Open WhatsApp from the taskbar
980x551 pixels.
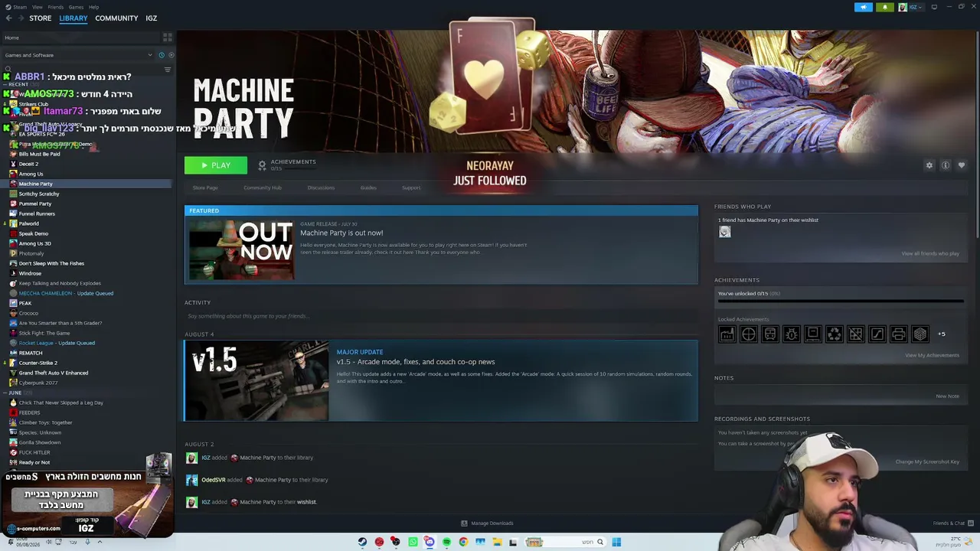pyautogui.click(x=413, y=542)
